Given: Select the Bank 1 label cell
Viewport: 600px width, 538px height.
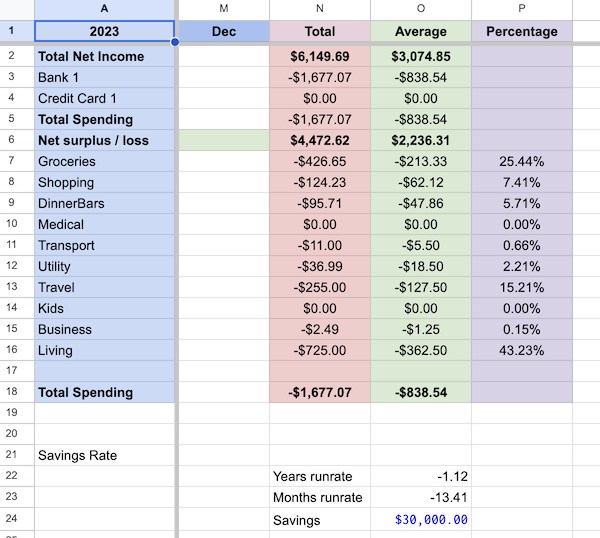Looking at the screenshot, I should 104,78.
